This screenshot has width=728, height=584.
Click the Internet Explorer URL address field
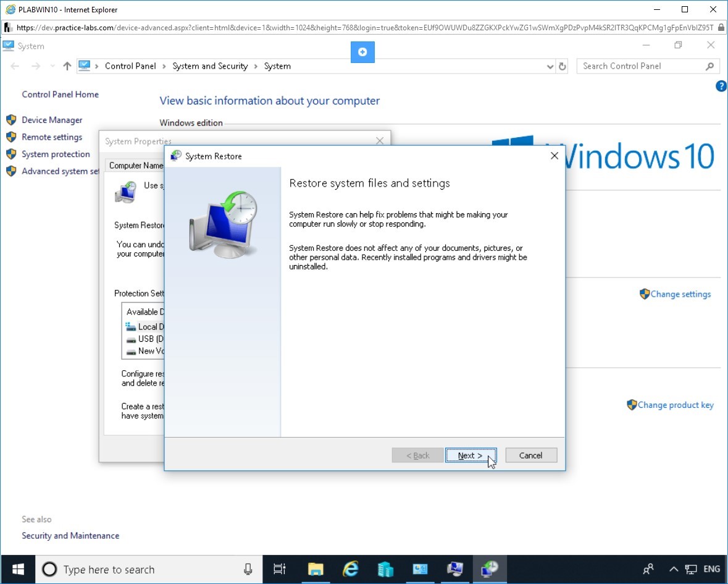(x=364, y=27)
